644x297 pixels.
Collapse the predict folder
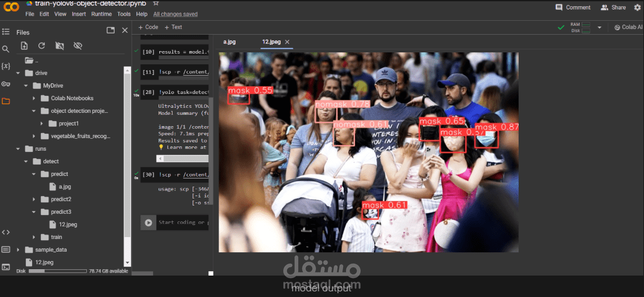click(34, 174)
